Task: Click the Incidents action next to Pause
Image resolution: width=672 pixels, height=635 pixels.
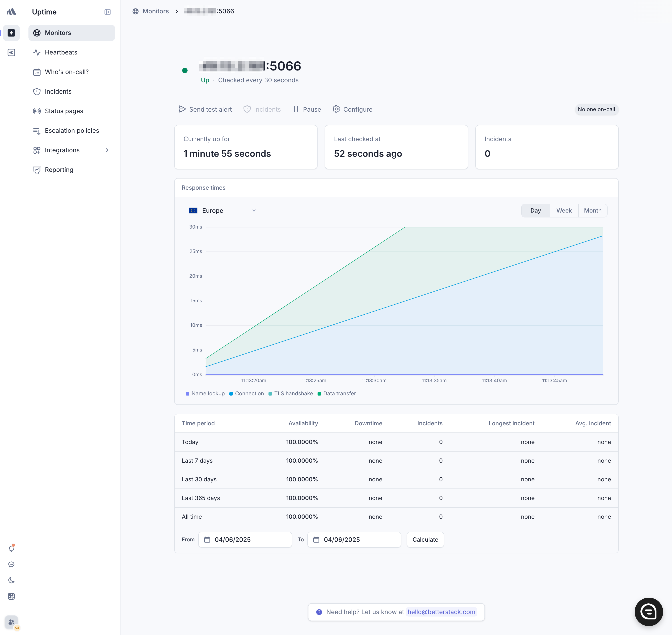Action: (x=262, y=109)
